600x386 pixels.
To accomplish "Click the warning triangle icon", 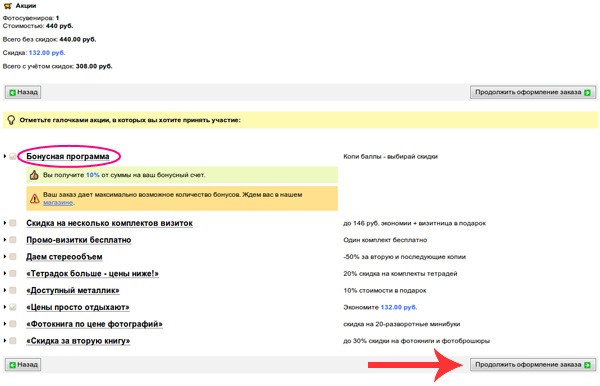I will click(x=34, y=198).
